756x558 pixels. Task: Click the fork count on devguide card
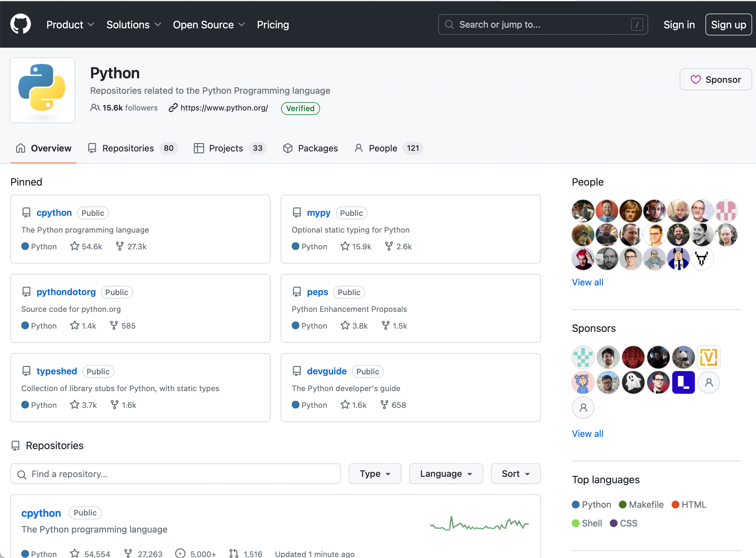tap(393, 405)
